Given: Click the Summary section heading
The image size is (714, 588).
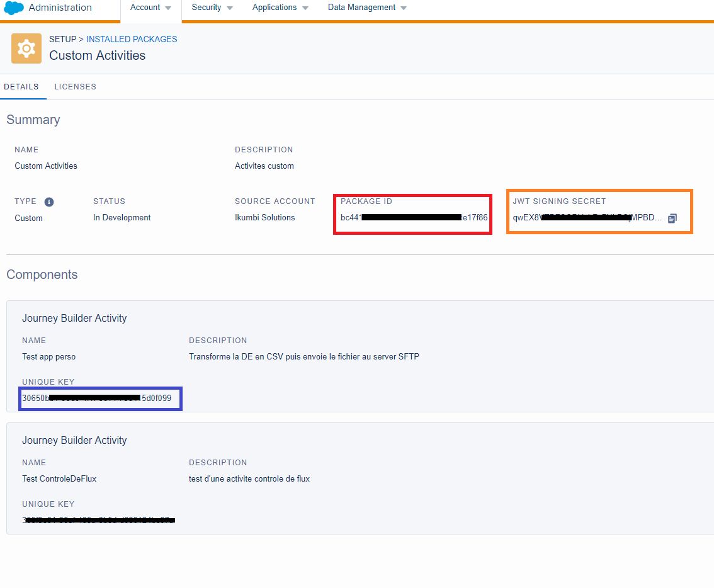Looking at the screenshot, I should click(x=33, y=120).
